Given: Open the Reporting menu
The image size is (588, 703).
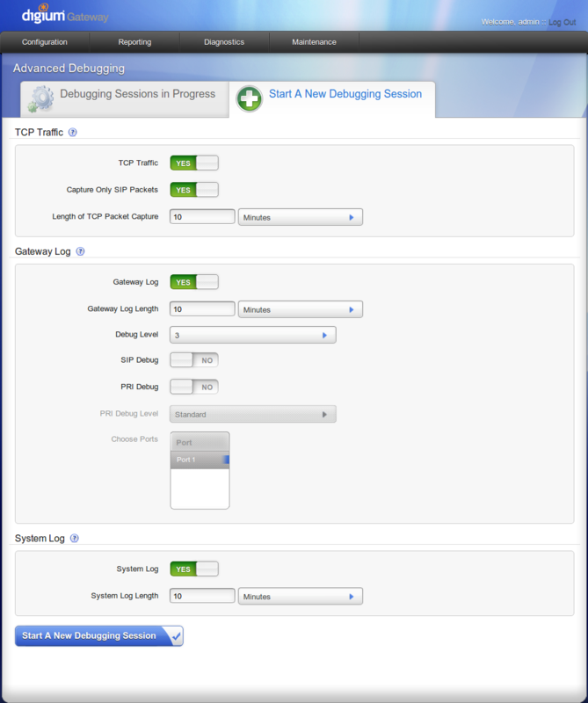Looking at the screenshot, I should click(134, 42).
